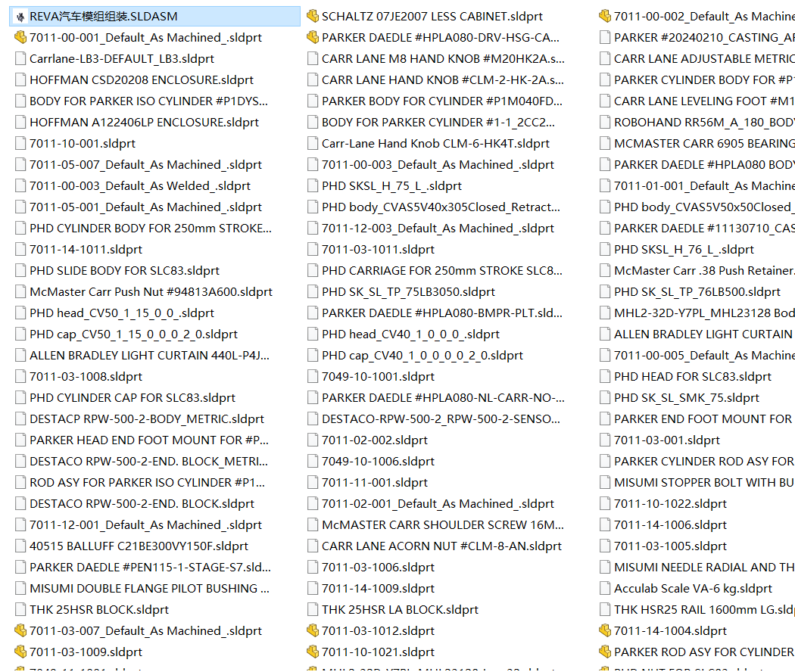Select file name 7011-14-1006.sldprt
The width and height of the screenshot is (795, 672).
click(x=670, y=525)
